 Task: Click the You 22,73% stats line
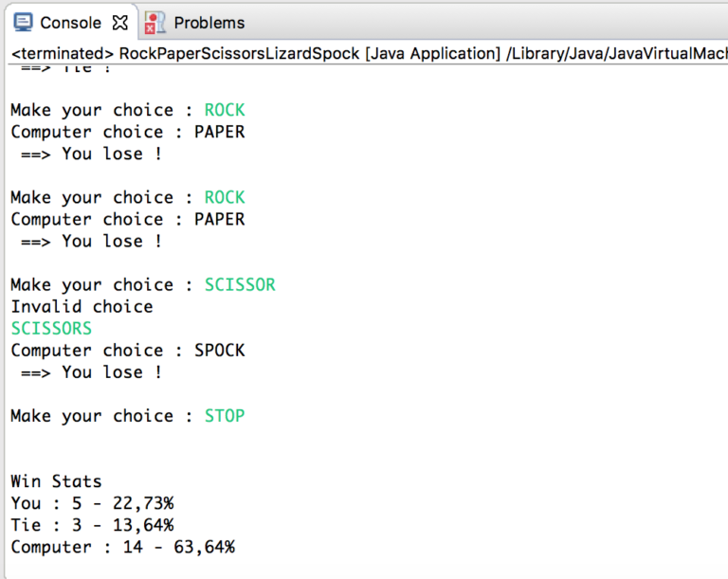[x=92, y=503]
